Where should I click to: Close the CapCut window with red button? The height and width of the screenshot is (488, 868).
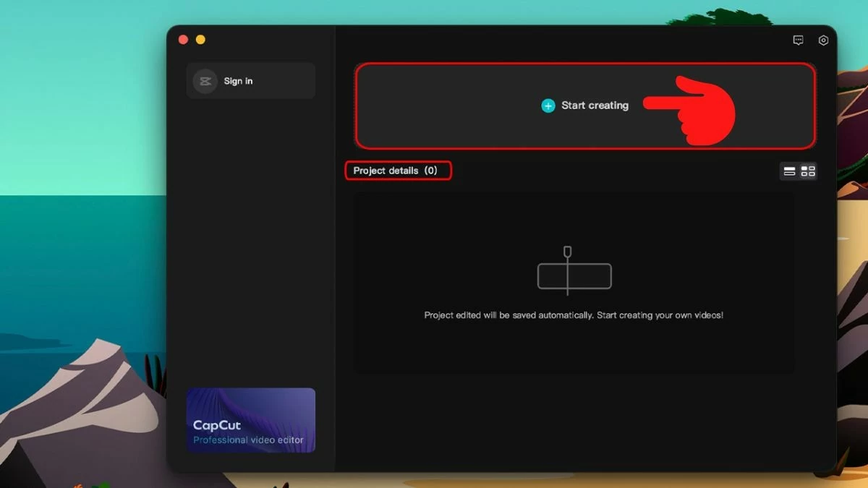(183, 40)
